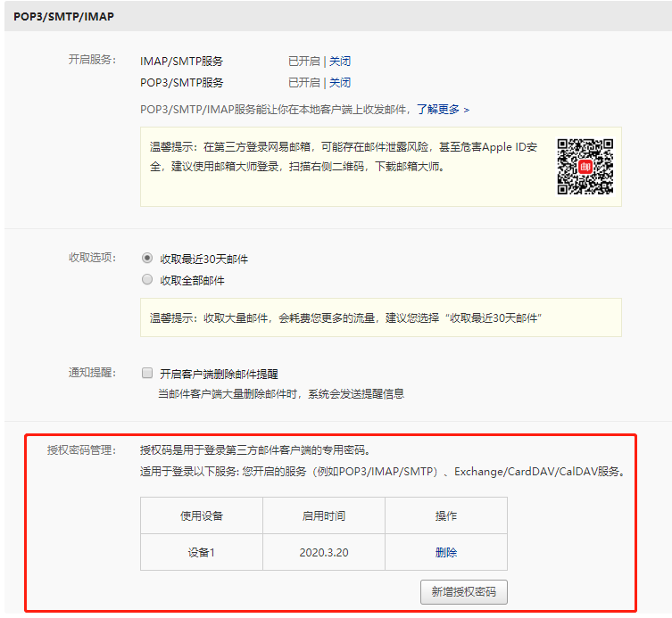Click the 操作 column header
Screen dimensions: 672x618
pyautogui.click(x=446, y=515)
